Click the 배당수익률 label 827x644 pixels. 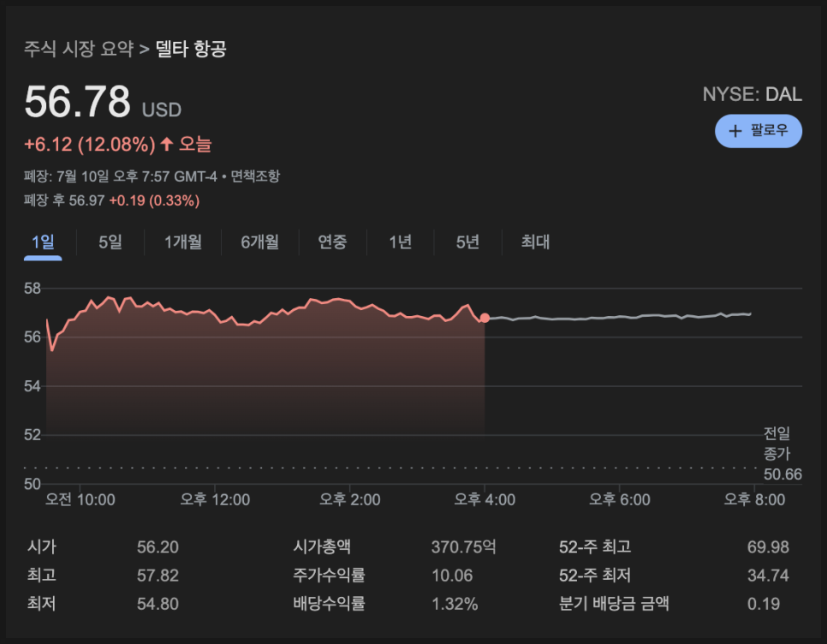329,604
